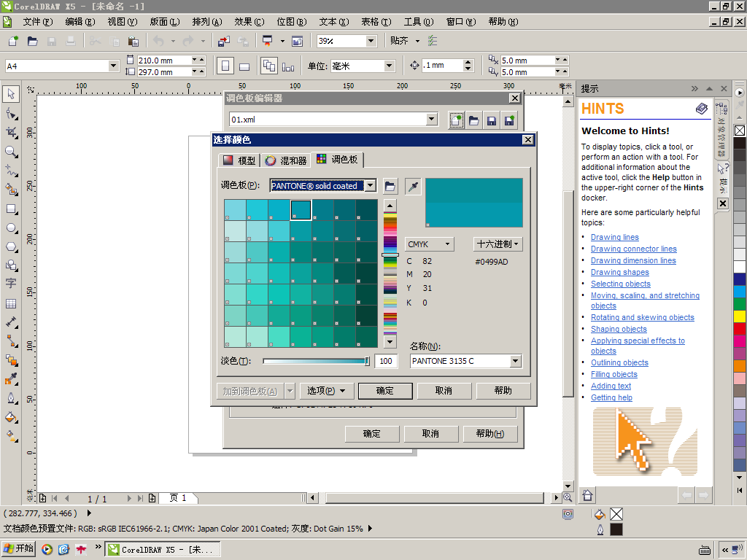Open the 效果 menu
747x560 pixels.
coord(249,22)
